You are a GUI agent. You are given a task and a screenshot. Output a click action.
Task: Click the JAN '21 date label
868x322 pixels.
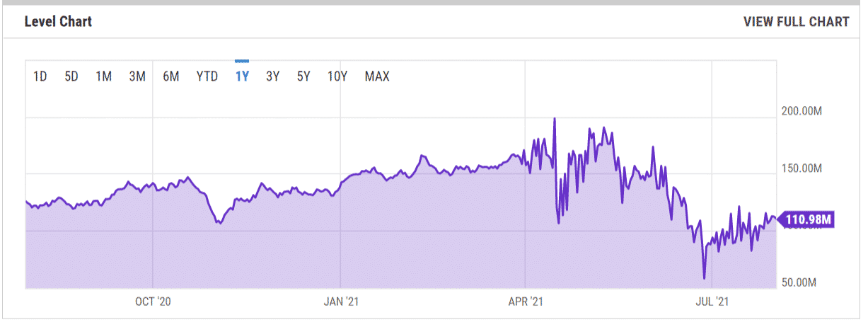341,301
